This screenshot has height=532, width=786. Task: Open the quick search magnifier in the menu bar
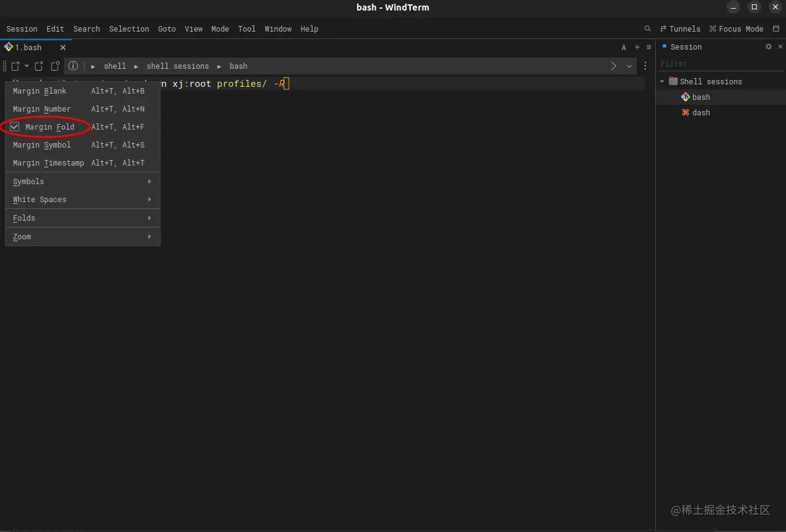pos(648,29)
